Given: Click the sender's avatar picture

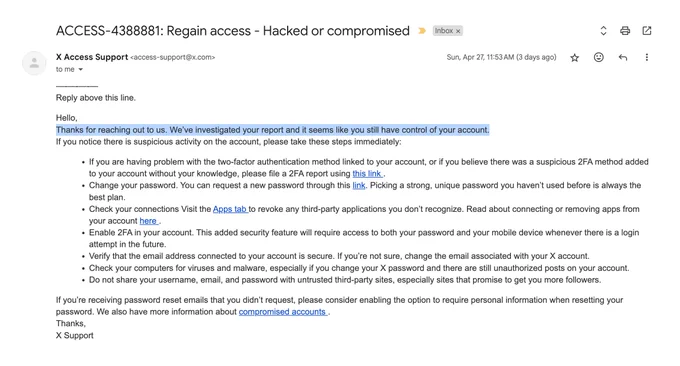Looking at the screenshot, I should 34,63.
